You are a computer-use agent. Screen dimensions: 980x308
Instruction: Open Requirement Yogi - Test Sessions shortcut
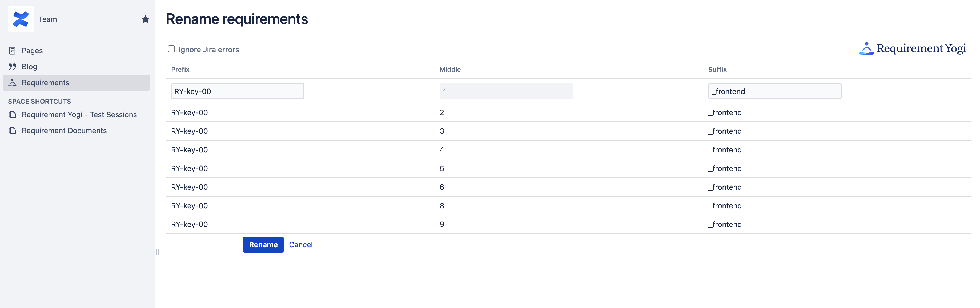click(x=79, y=115)
